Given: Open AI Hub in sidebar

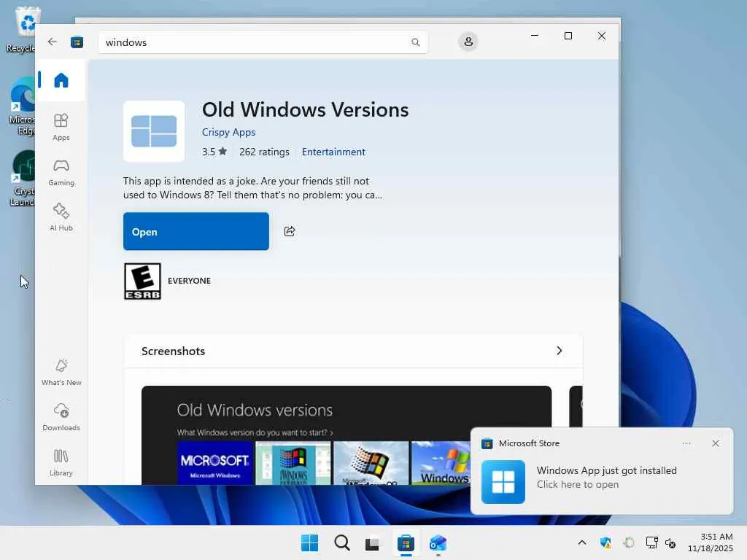Looking at the screenshot, I should pos(61,217).
